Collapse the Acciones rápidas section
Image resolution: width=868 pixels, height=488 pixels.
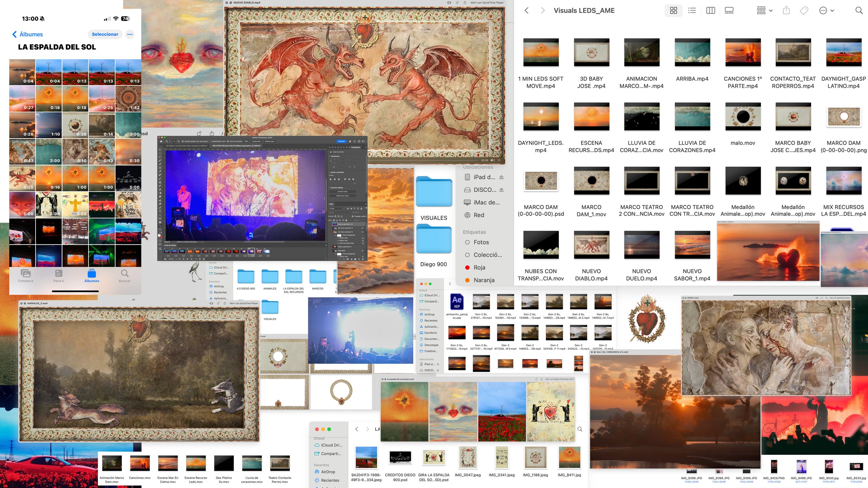329,188
